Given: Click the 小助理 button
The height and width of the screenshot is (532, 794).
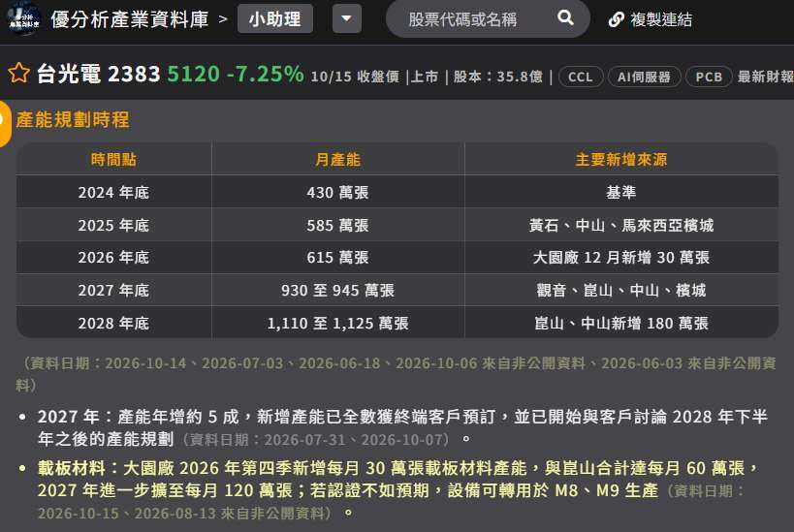Looking at the screenshot, I should 275,19.
